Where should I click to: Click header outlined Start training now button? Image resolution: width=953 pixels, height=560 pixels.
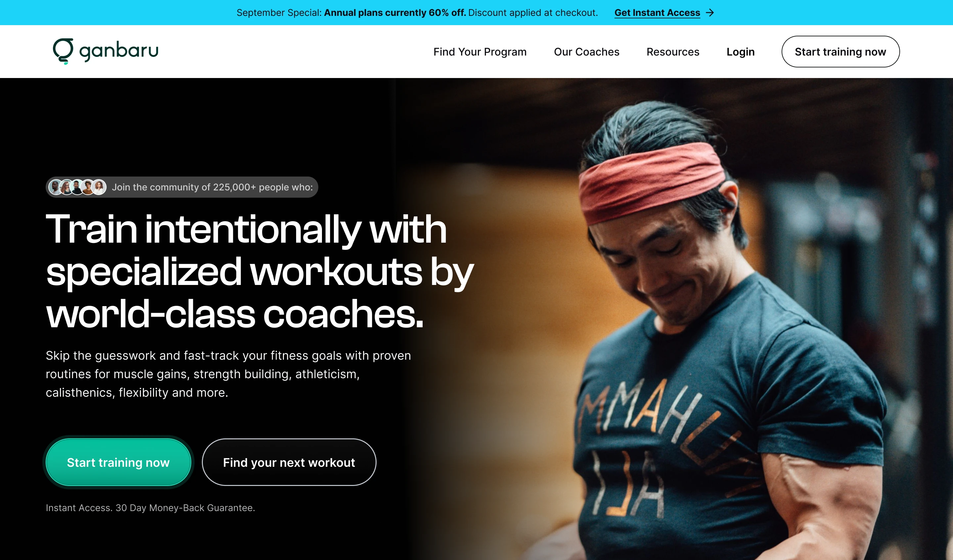(840, 52)
